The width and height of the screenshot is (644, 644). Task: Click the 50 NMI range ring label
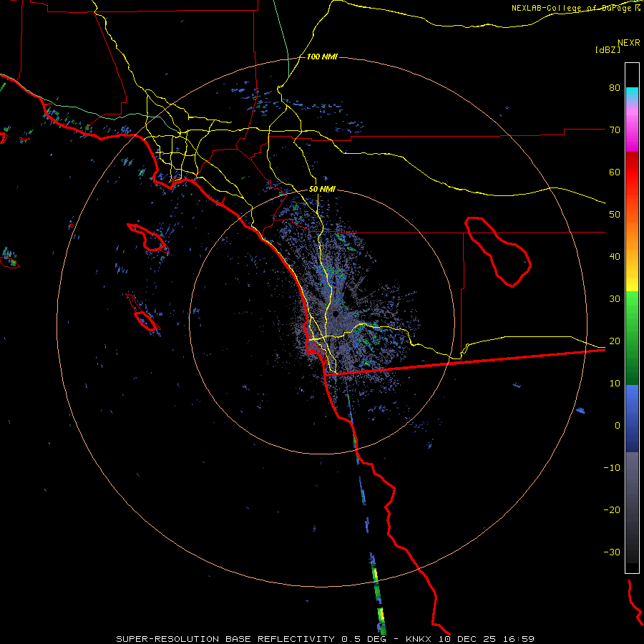(x=322, y=190)
